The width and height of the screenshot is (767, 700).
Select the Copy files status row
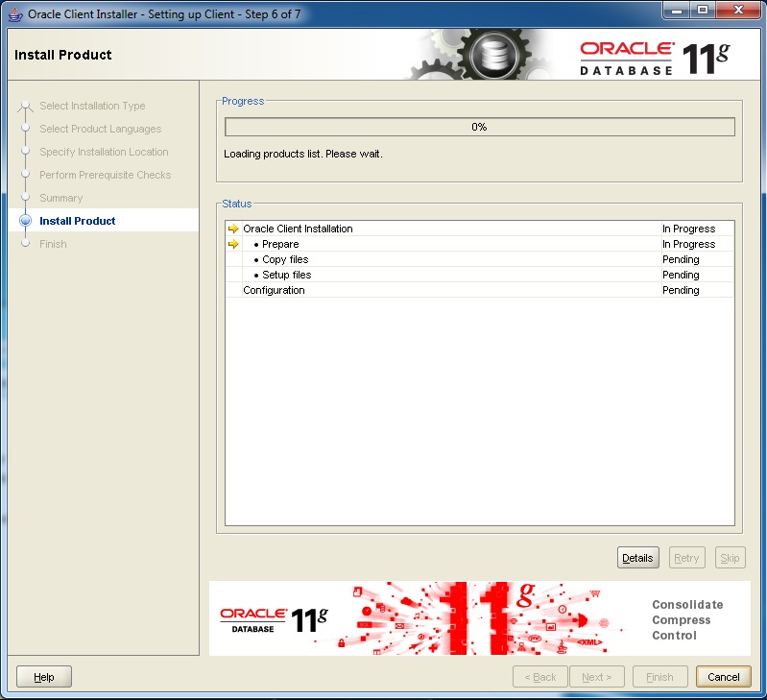click(480, 259)
